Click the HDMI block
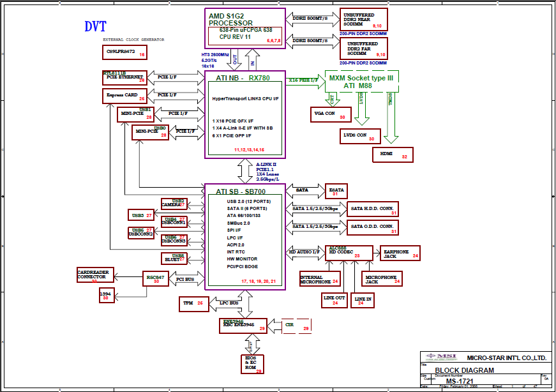Screen dimensions: 556x392 (393, 155)
